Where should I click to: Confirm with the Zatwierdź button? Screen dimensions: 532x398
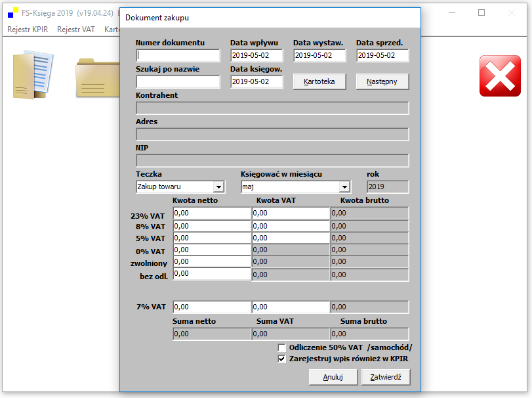click(386, 377)
